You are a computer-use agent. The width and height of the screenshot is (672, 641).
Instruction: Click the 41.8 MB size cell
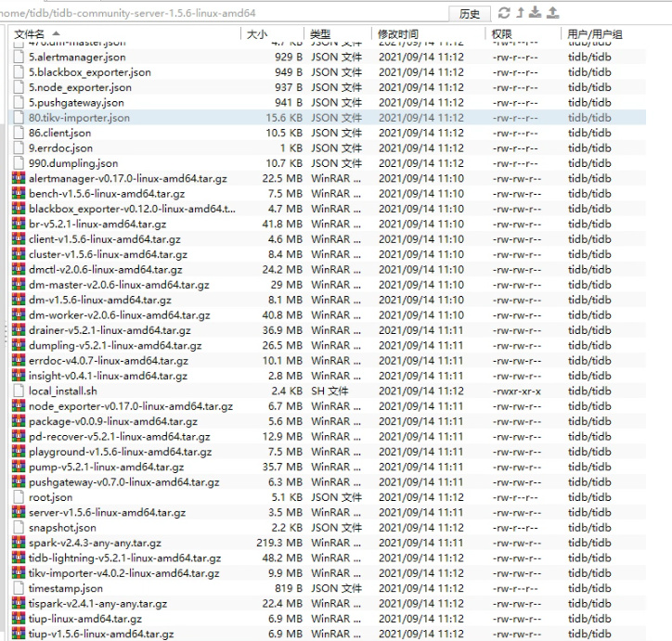(x=282, y=224)
